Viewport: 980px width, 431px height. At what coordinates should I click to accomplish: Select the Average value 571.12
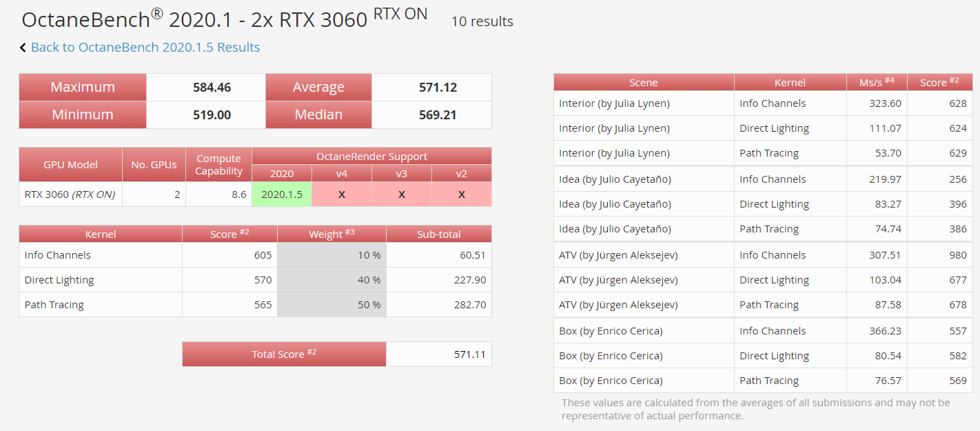(x=438, y=88)
